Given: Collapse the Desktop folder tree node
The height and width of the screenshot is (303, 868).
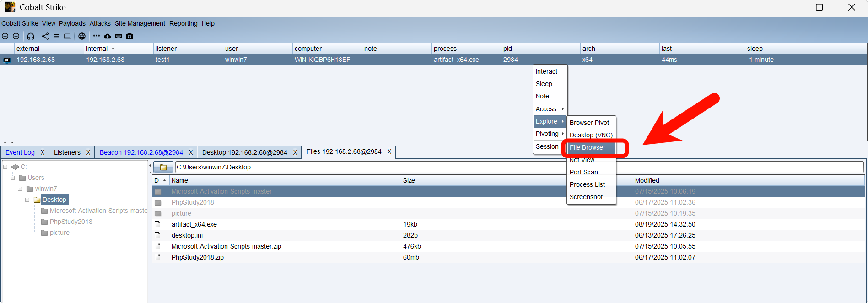Looking at the screenshot, I should coord(27,200).
